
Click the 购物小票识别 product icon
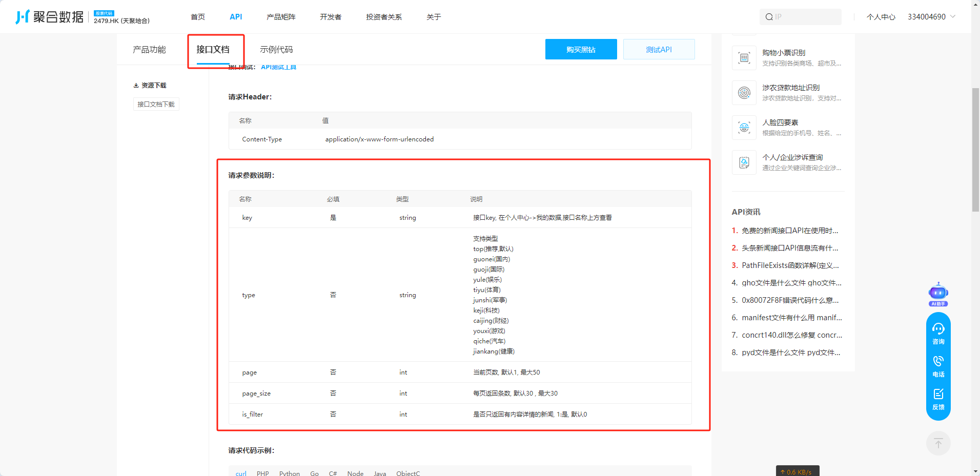click(744, 58)
